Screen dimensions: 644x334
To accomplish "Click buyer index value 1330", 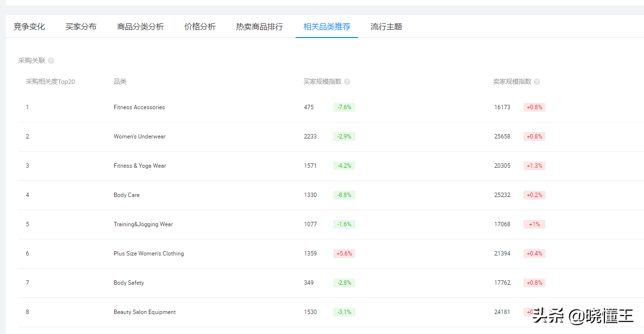I will (310, 195).
